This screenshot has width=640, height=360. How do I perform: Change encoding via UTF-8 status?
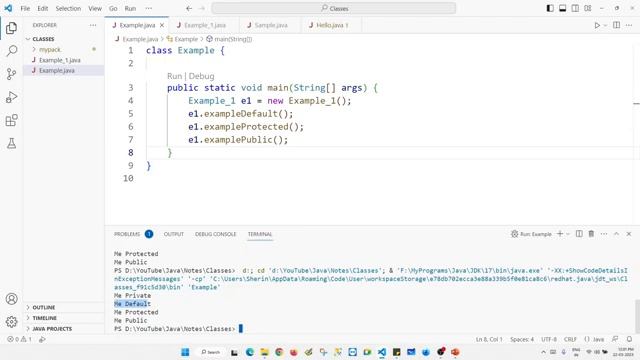click(x=549, y=339)
